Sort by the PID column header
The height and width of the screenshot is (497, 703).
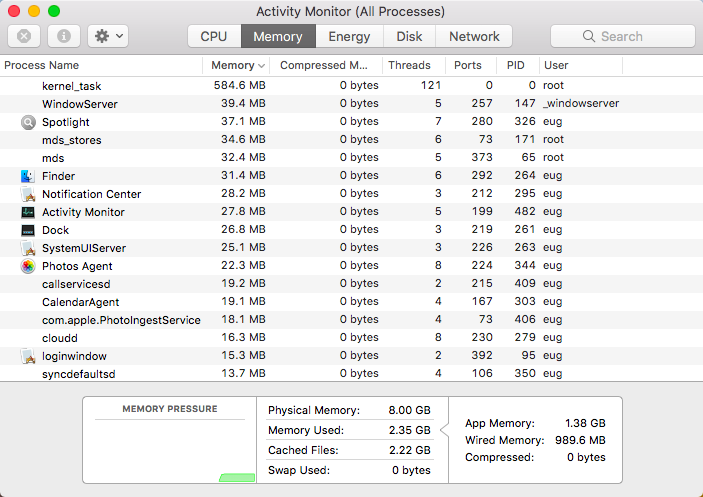pos(518,65)
